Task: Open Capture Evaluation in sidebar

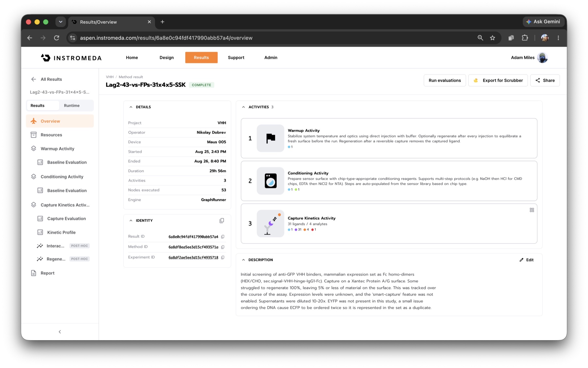Action: click(66, 219)
